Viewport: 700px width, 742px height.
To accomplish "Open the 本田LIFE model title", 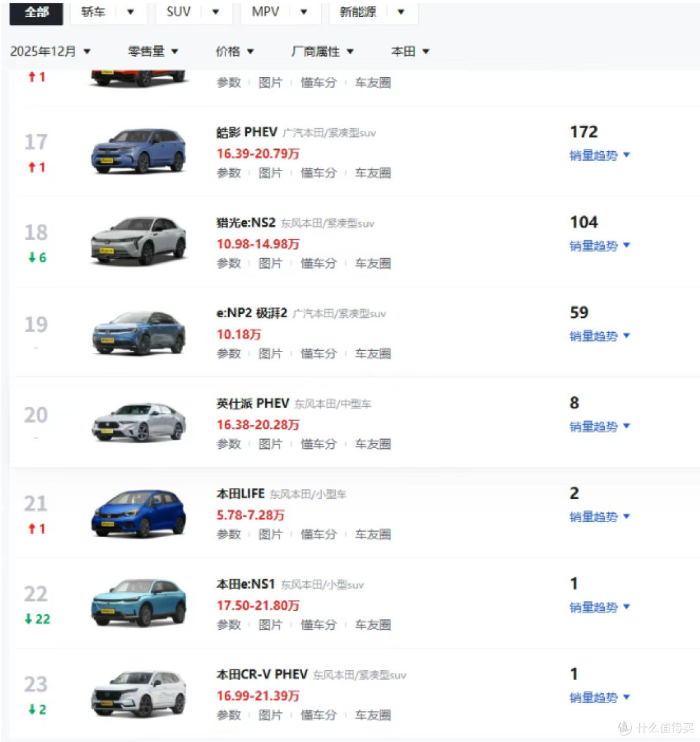I will click(240, 494).
